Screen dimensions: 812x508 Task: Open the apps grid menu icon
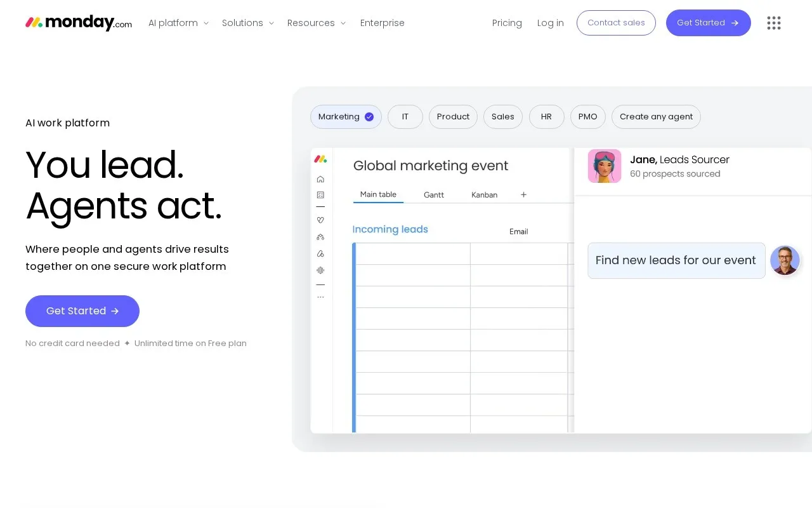(x=773, y=23)
